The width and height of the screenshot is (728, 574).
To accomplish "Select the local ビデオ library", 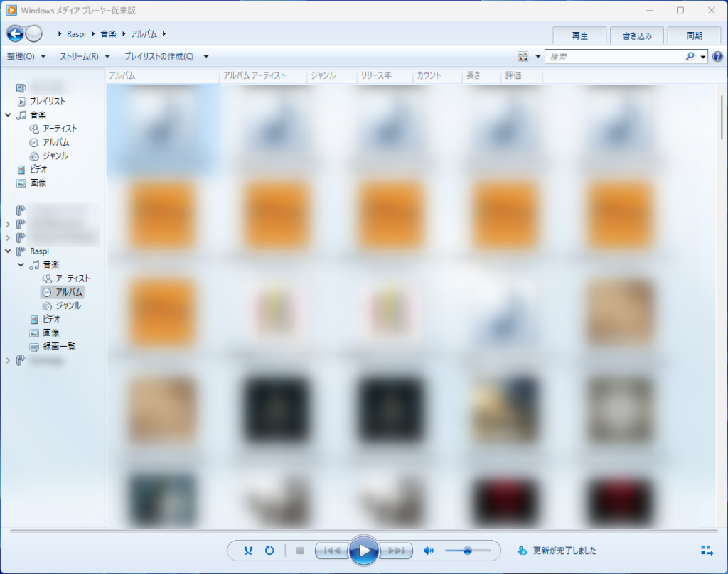I will click(x=38, y=169).
